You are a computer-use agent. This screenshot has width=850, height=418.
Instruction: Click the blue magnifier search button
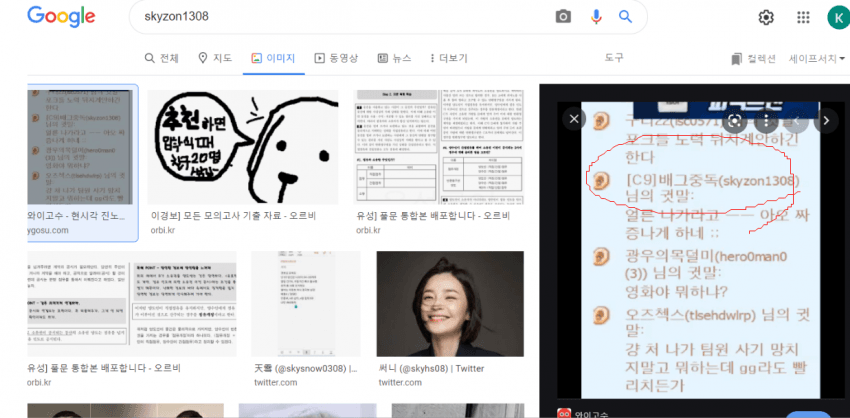pyautogui.click(x=626, y=17)
